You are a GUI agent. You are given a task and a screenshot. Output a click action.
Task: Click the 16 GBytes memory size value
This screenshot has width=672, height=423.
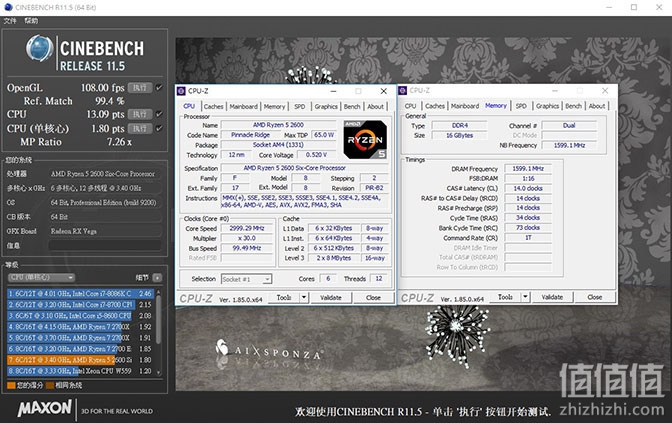tap(459, 135)
